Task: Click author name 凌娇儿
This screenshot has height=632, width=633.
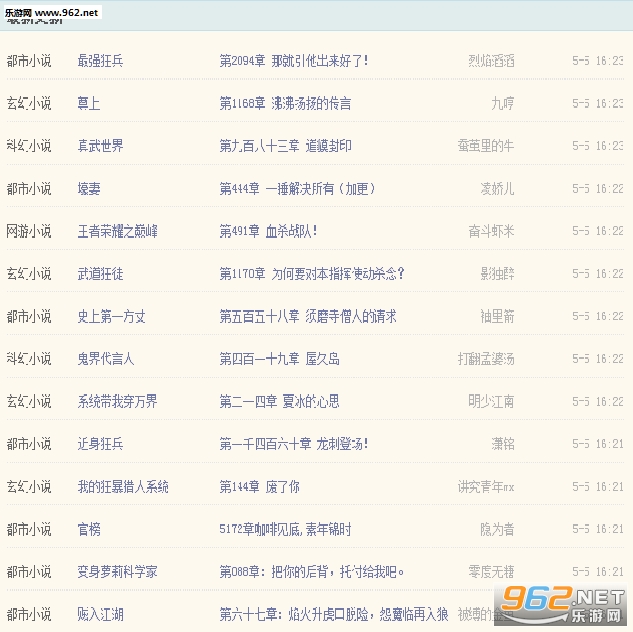Action: click(497, 189)
